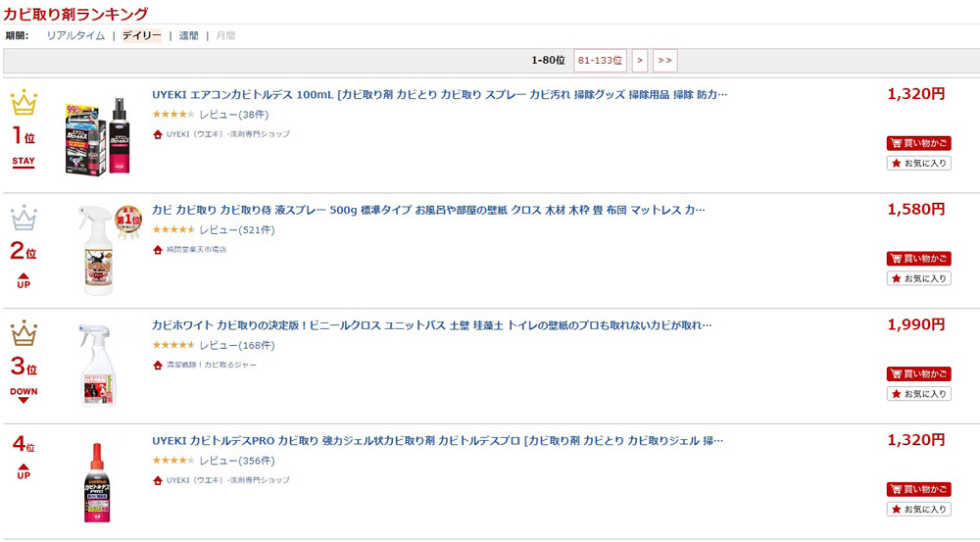Add rank 1 エアコンカビトルデス to 買い物かご
980x542 pixels.
coord(919,143)
